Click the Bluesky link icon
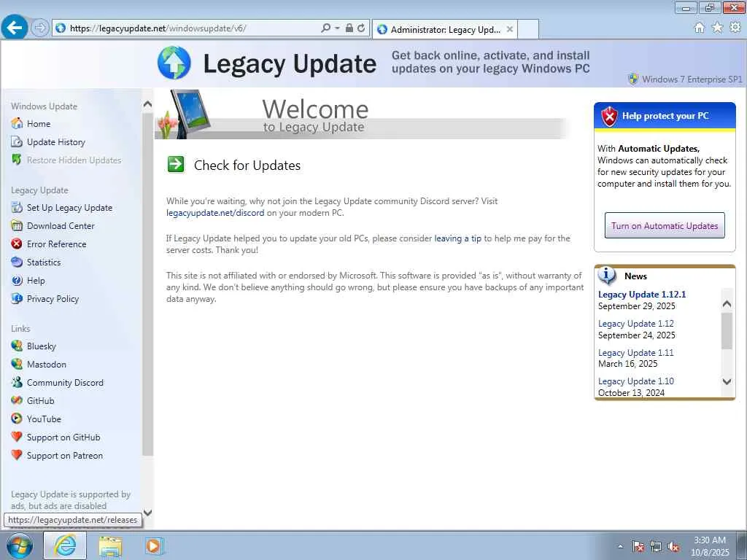The height and width of the screenshot is (560, 747). [x=17, y=346]
